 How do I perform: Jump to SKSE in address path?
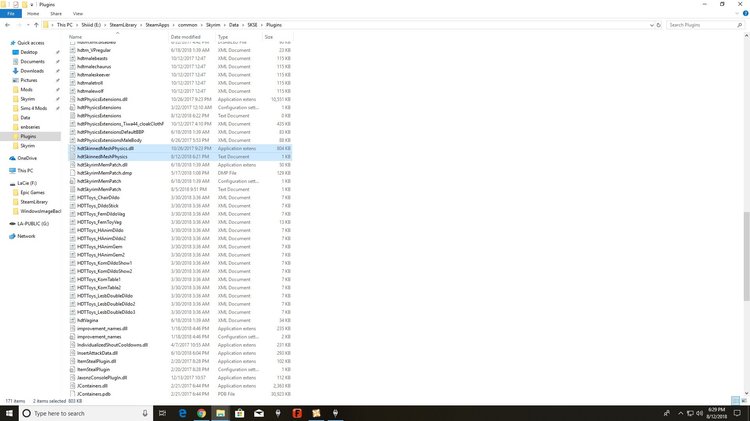click(x=252, y=25)
